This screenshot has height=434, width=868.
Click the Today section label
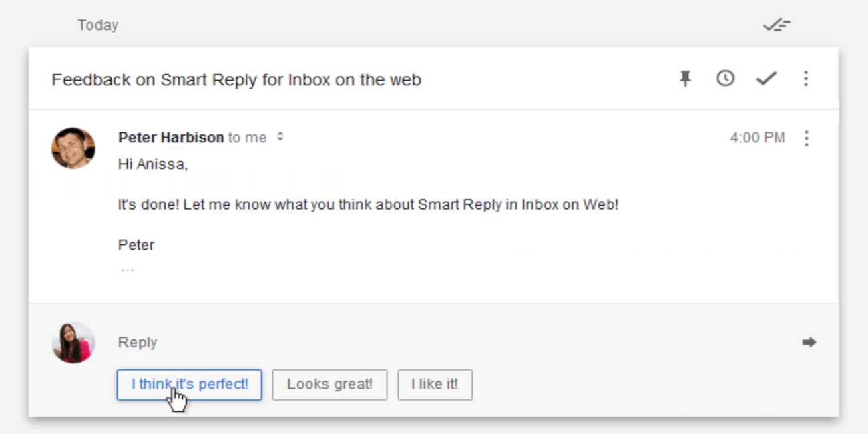pyautogui.click(x=98, y=25)
